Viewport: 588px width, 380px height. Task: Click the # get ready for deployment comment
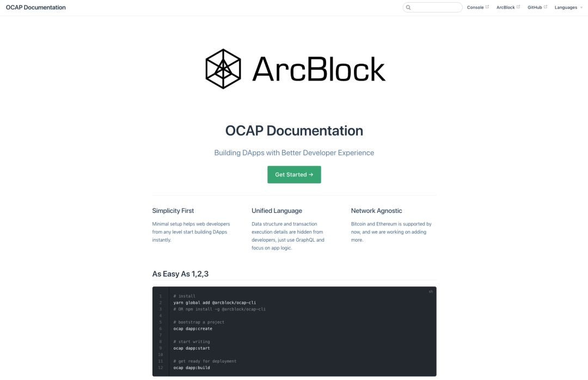point(205,361)
